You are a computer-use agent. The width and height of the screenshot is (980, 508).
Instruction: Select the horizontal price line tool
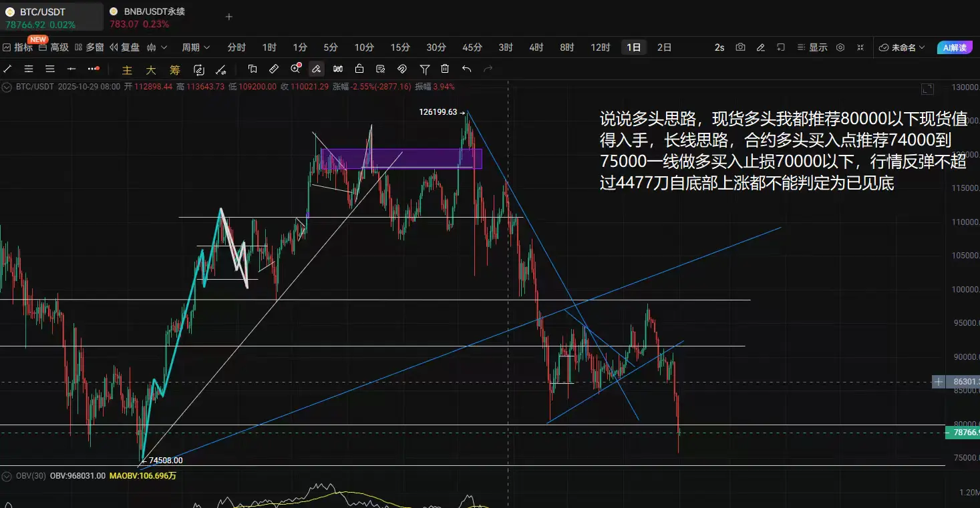point(71,69)
